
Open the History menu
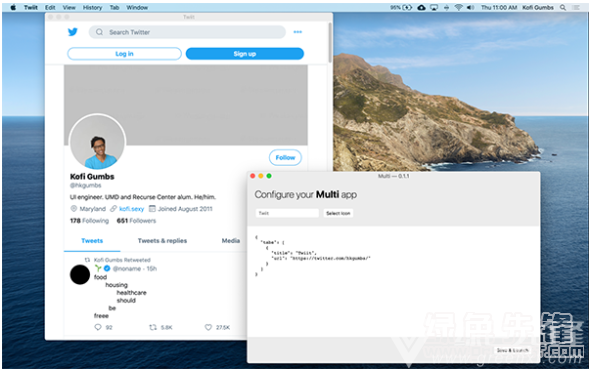[x=92, y=7]
